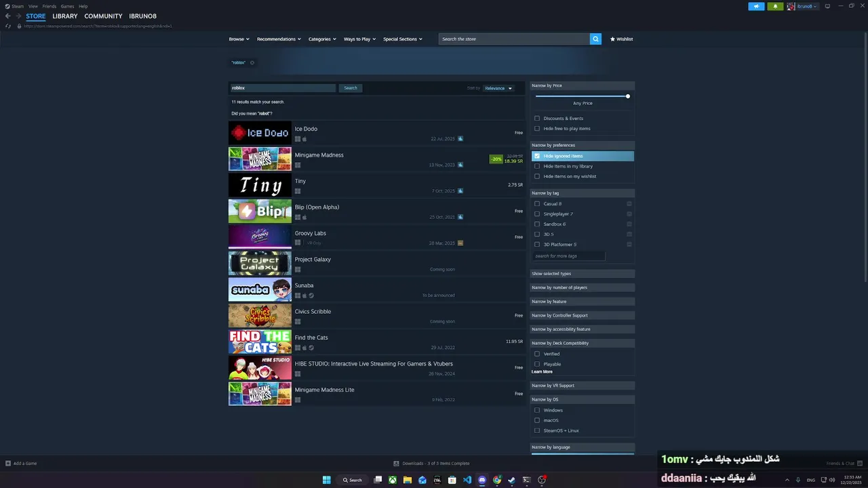This screenshot has width=868, height=488.
Task: Enter Big Picture mode via monitor icon
Action: point(827,6)
